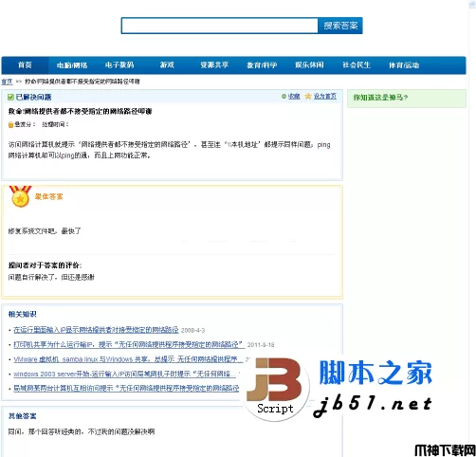
Task: Select the 社会民生 navigation tab
Action: pyautogui.click(x=357, y=65)
